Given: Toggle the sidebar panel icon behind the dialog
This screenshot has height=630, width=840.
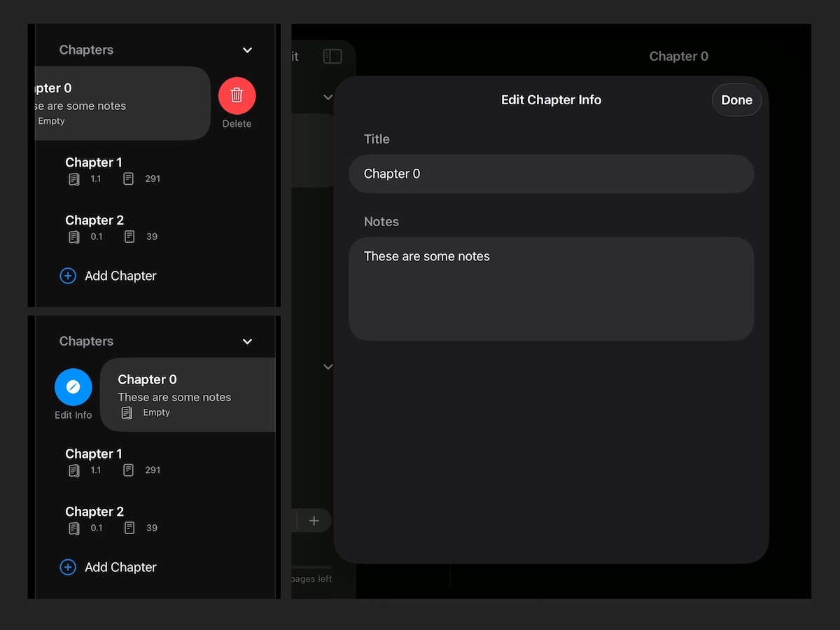Looking at the screenshot, I should point(332,57).
